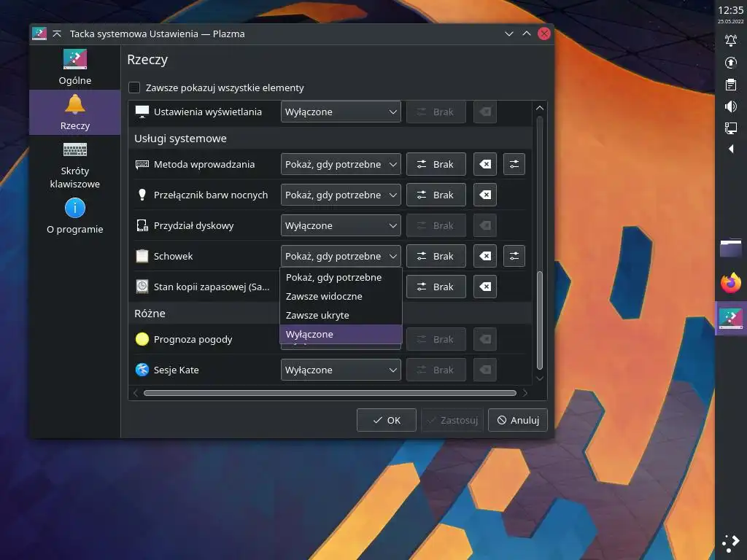
Task: Clear shortcut for Metoda wprowadzania
Action: point(485,164)
